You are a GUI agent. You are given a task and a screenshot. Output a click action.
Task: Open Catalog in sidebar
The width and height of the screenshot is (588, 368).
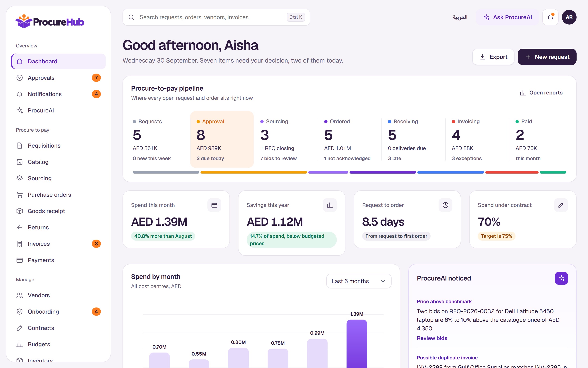click(x=58, y=162)
